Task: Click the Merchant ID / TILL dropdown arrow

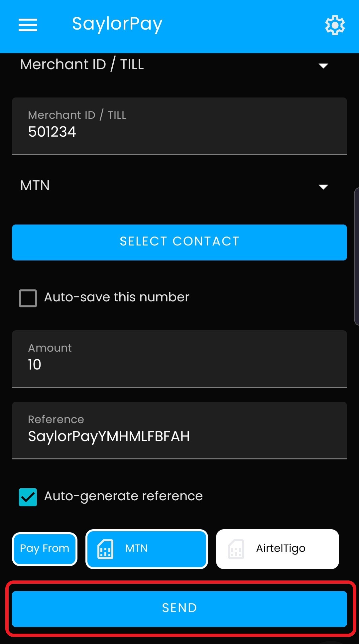Action: (x=323, y=66)
